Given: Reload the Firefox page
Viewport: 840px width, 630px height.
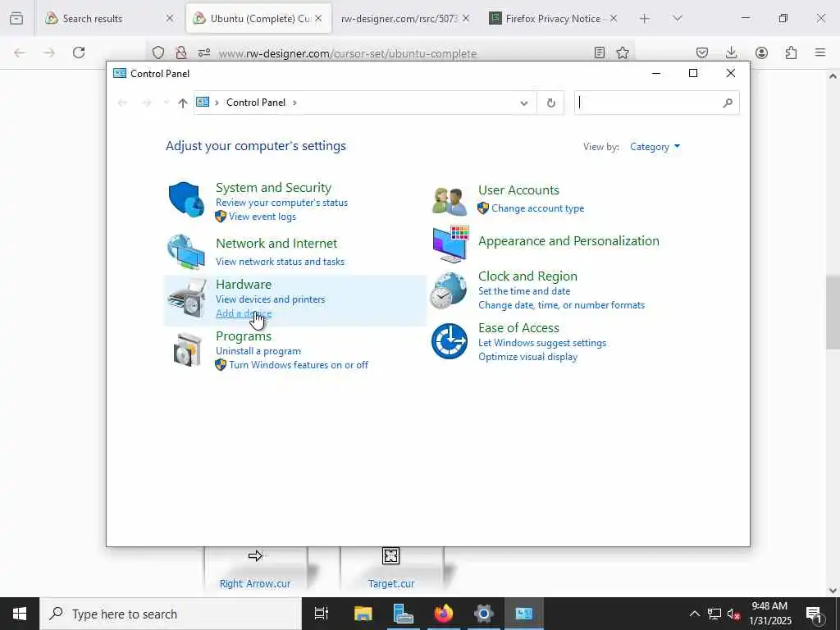Looking at the screenshot, I should point(79,52).
